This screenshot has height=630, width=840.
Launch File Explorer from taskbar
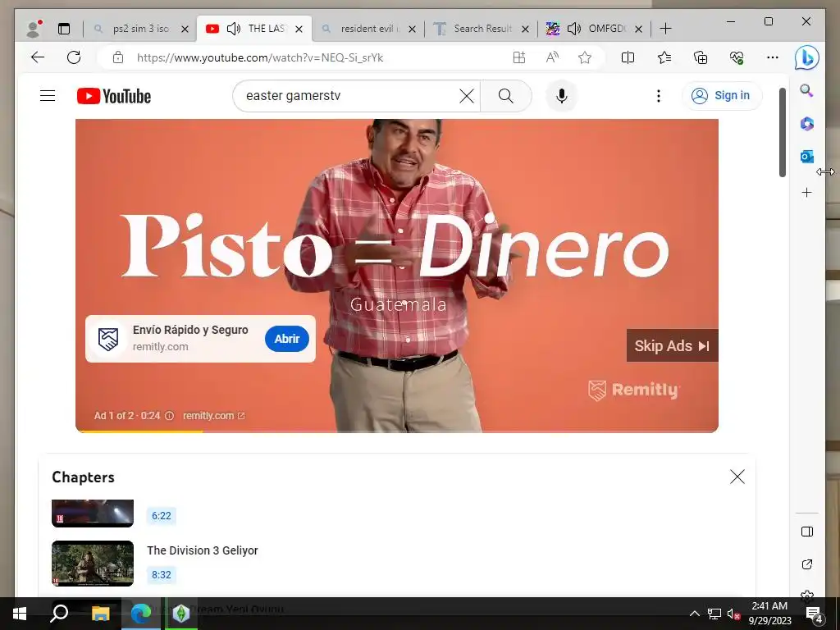pos(100,614)
